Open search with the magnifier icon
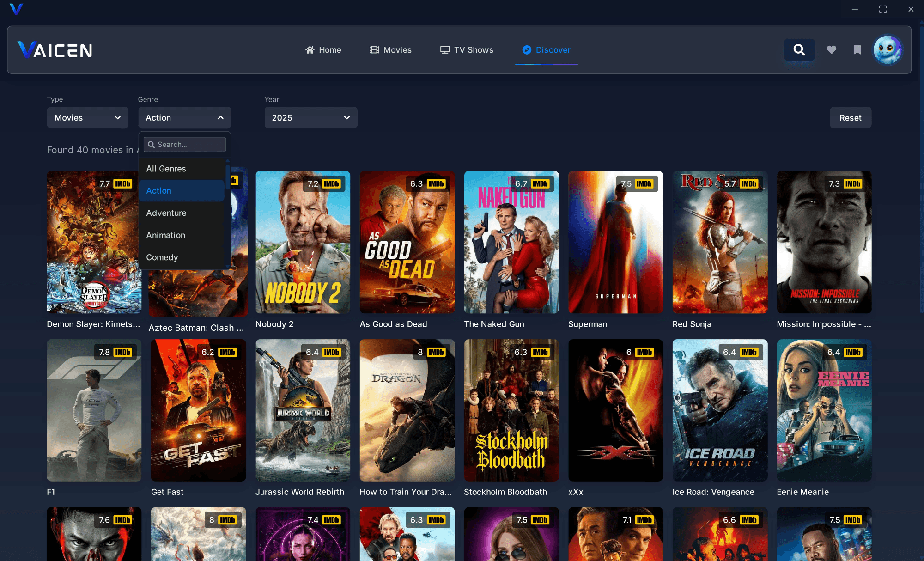Viewport: 924px width, 561px height. coord(799,49)
